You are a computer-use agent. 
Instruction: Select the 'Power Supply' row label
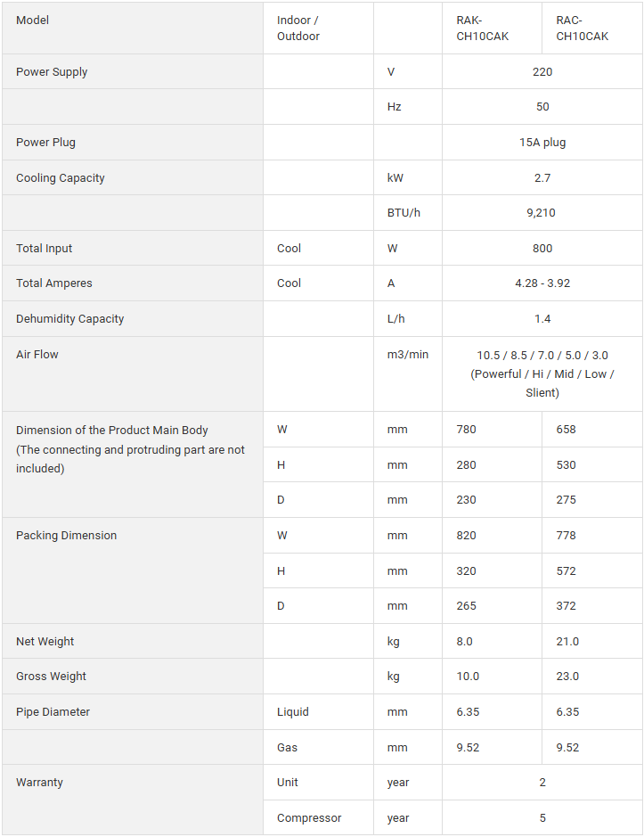pos(52,72)
